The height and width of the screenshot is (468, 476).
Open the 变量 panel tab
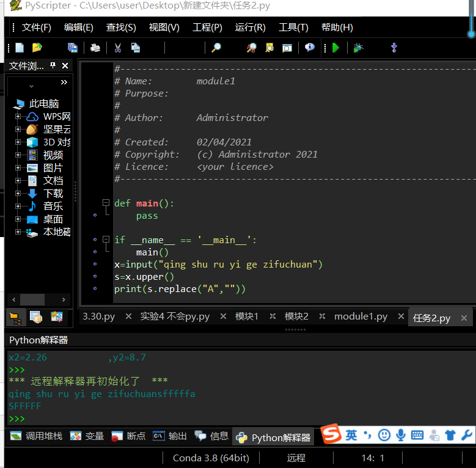tap(87, 436)
